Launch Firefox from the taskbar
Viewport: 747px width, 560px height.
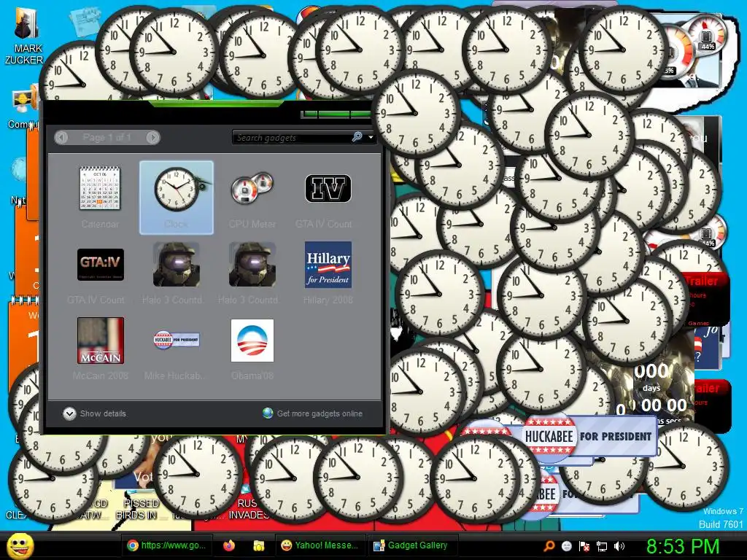tap(229, 545)
